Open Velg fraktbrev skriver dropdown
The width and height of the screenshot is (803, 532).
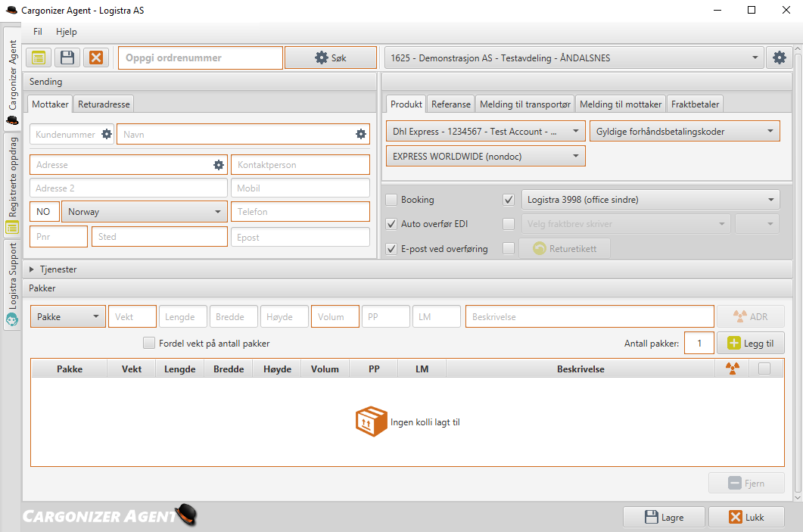(x=627, y=224)
